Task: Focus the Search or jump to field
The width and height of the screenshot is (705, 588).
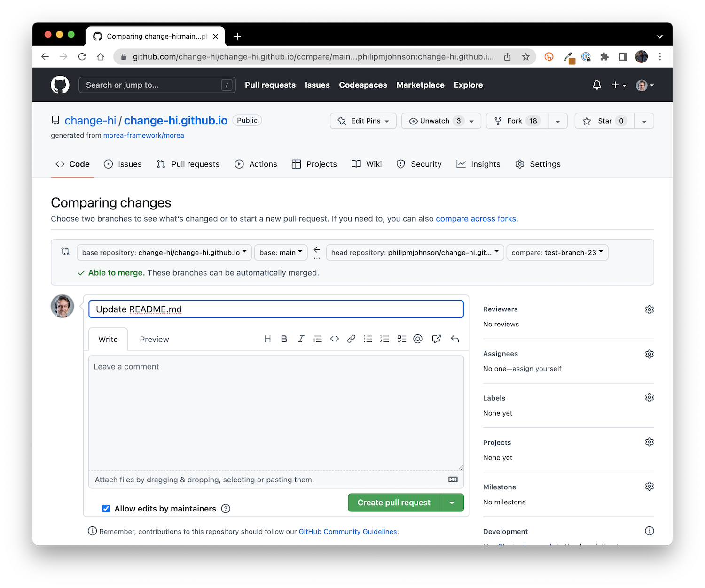Action: point(157,85)
